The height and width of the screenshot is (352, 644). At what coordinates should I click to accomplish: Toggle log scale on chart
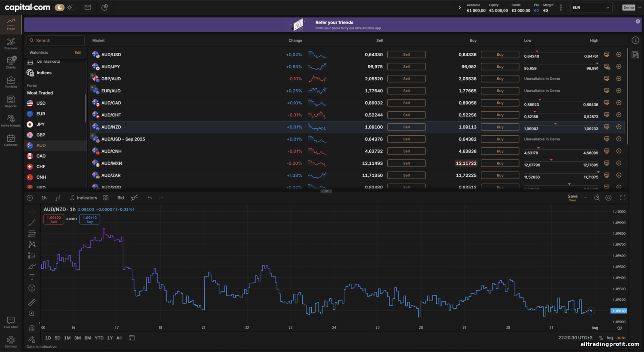click(x=610, y=338)
